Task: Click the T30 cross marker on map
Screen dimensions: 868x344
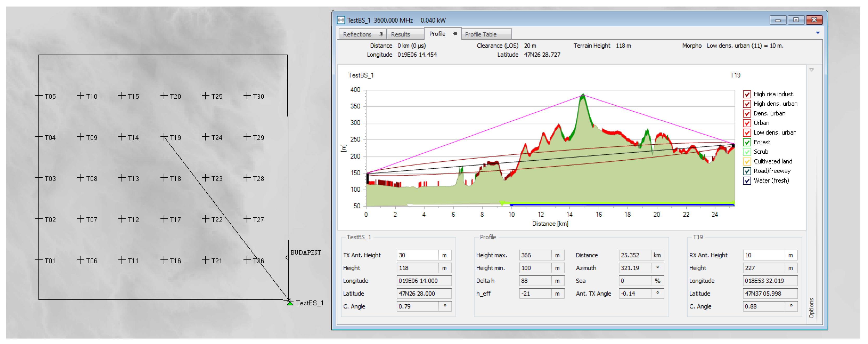Action: [247, 96]
